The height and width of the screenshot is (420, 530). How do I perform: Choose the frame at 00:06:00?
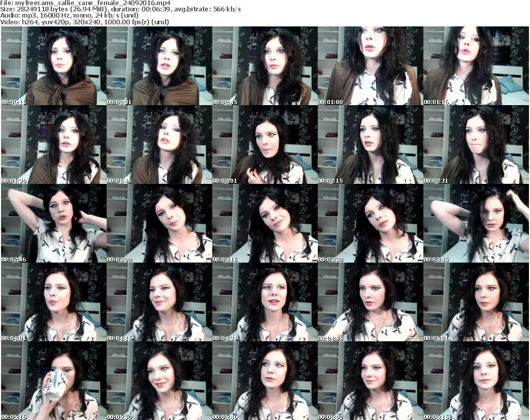370,381
